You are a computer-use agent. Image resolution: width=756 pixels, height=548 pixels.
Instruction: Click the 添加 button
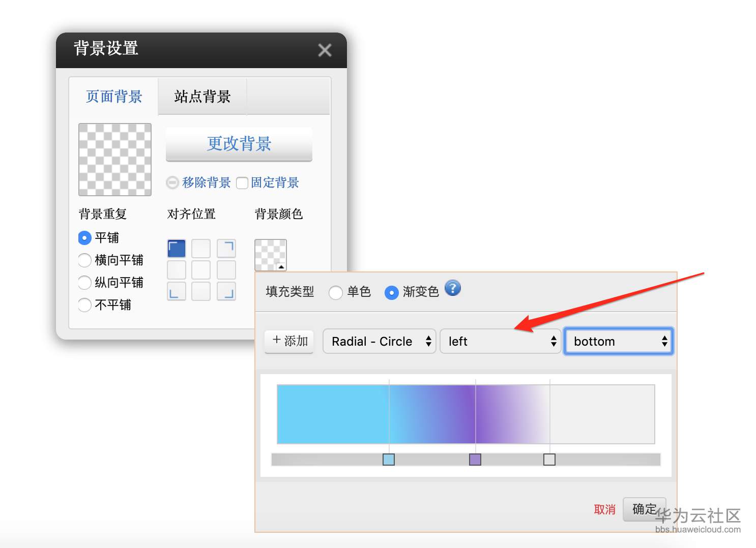click(x=289, y=341)
